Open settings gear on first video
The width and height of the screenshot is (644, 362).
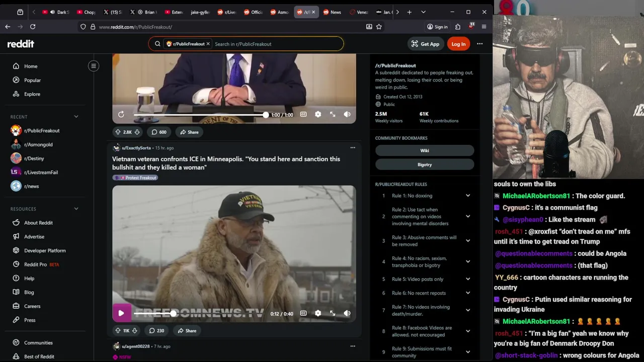318,115
